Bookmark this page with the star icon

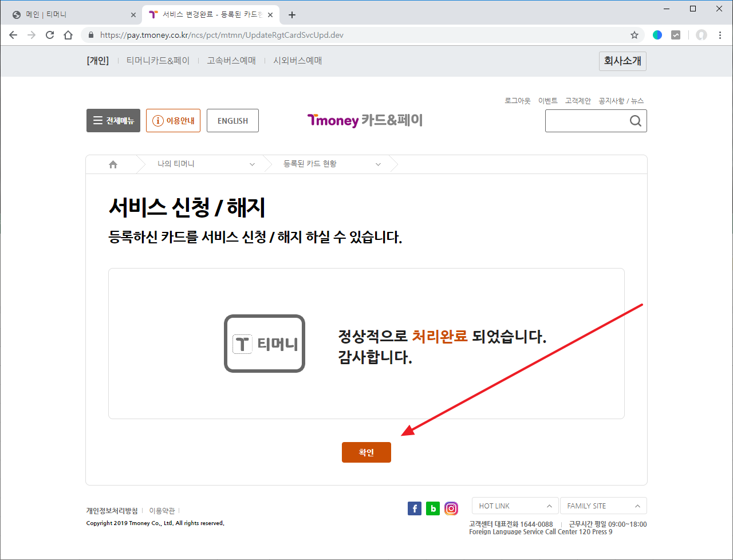[x=635, y=35]
